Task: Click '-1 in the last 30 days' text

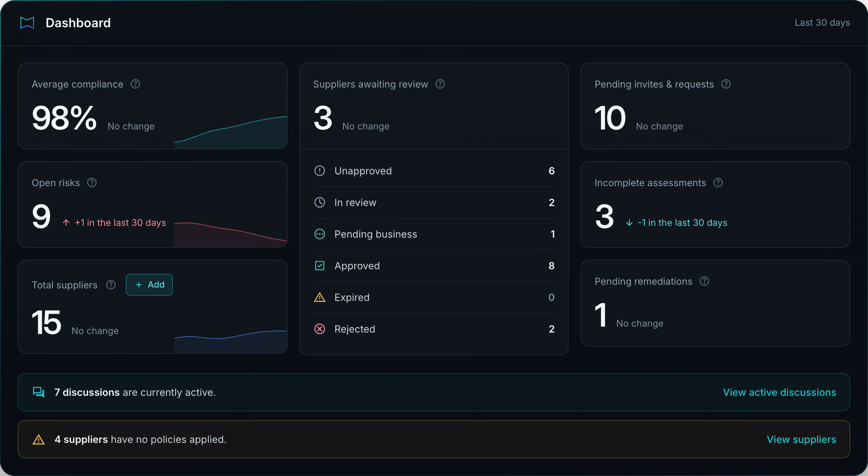Action: coord(683,223)
